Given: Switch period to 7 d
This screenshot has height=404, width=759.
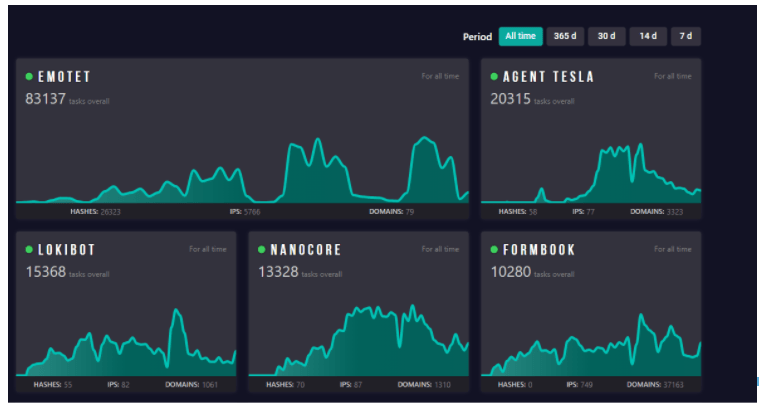Looking at the screenshot, I should pos(685,36).
